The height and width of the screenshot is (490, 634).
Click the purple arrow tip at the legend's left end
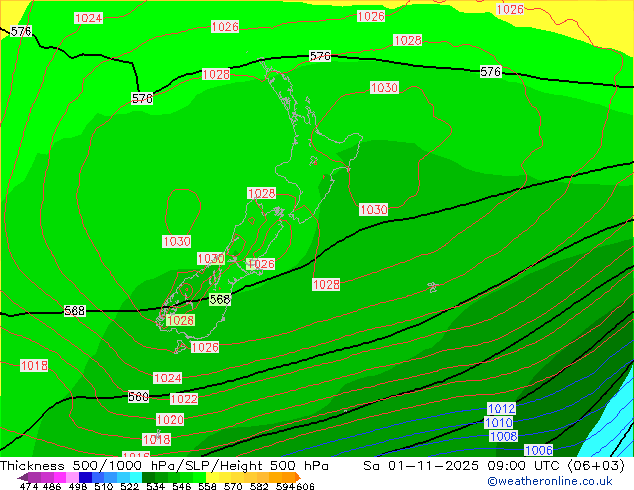tap(22, 477)
